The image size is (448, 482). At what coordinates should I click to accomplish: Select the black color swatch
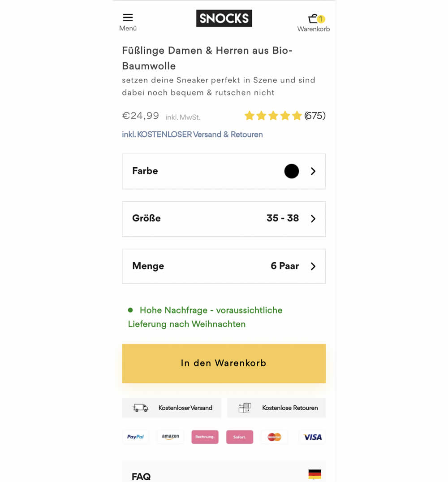[291, 171]
